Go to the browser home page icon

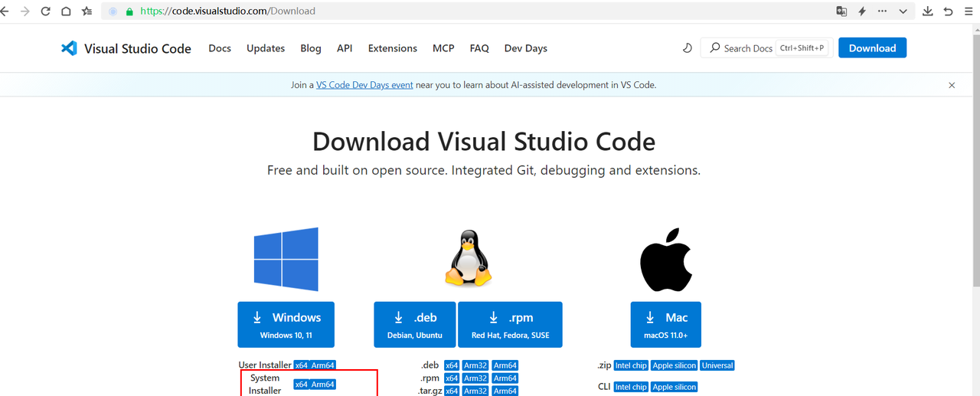[67, 11]
